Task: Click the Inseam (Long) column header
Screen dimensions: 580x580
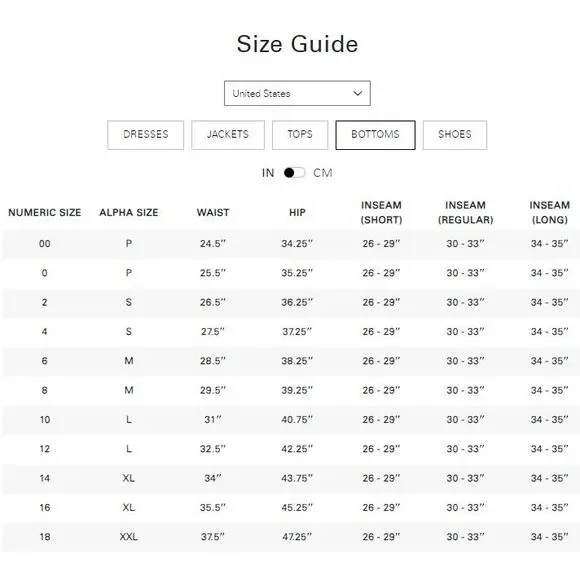Action: pyautogui.click(x=550, y=212)
